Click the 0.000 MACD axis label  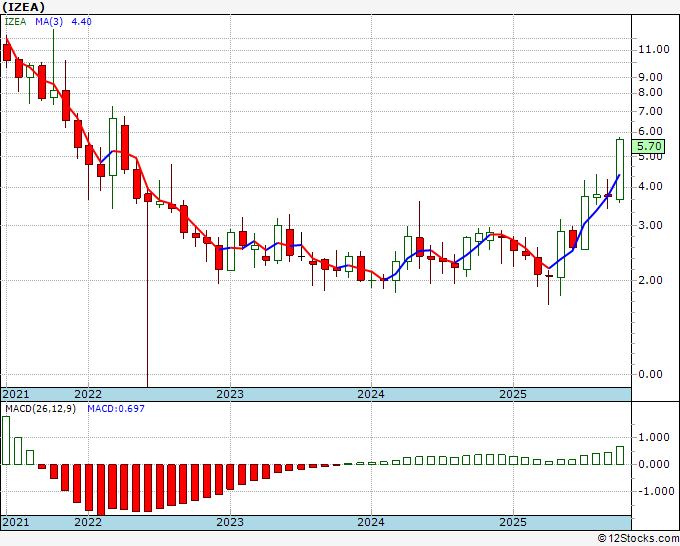(654, 464)
